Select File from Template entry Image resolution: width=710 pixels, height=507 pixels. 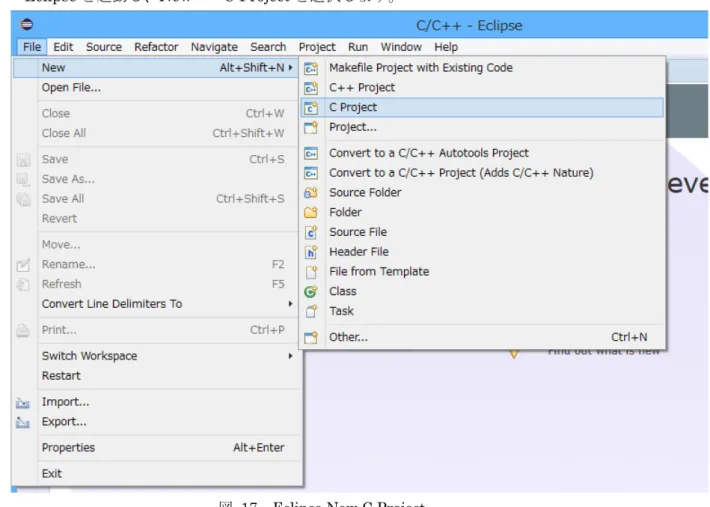[x=482, y=272]
